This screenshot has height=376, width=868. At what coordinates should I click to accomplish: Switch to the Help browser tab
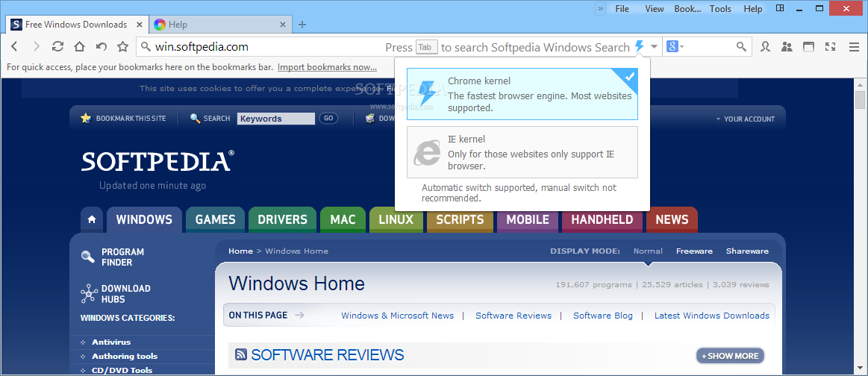219,25
